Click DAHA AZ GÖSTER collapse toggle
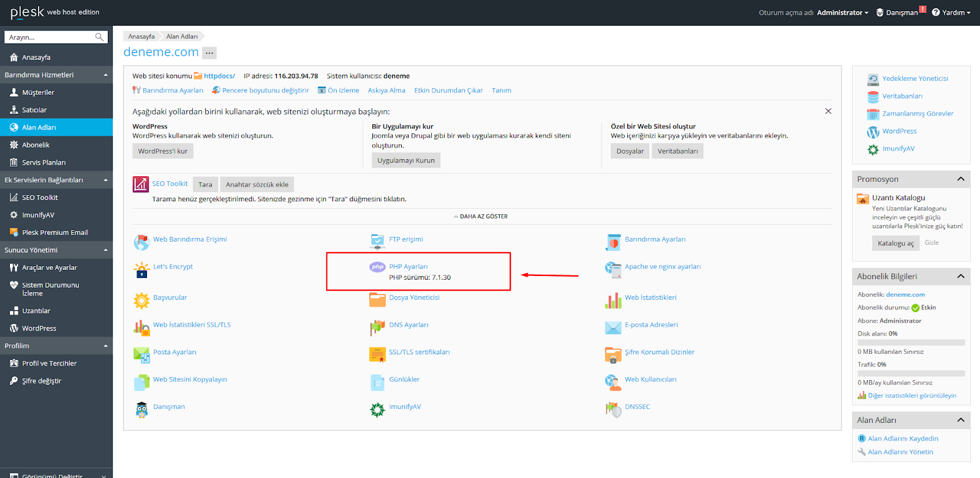Viewport: 980px width, 478px height. 481,217
